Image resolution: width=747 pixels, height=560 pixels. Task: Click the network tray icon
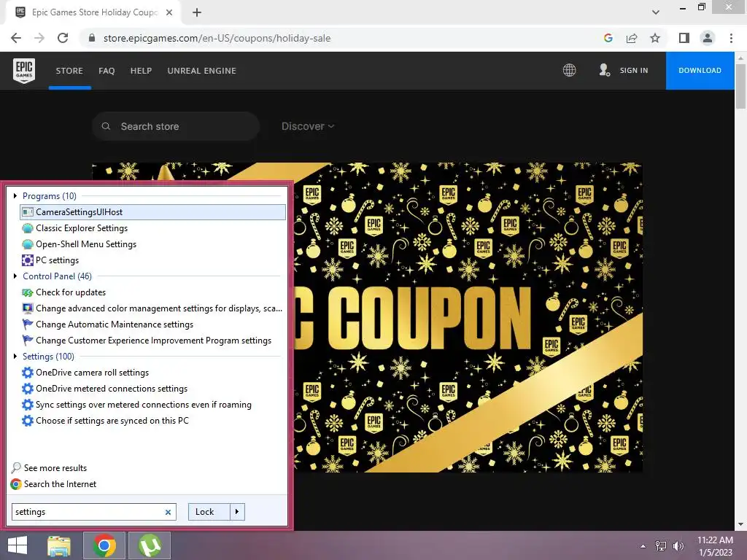tap(661, 546)
